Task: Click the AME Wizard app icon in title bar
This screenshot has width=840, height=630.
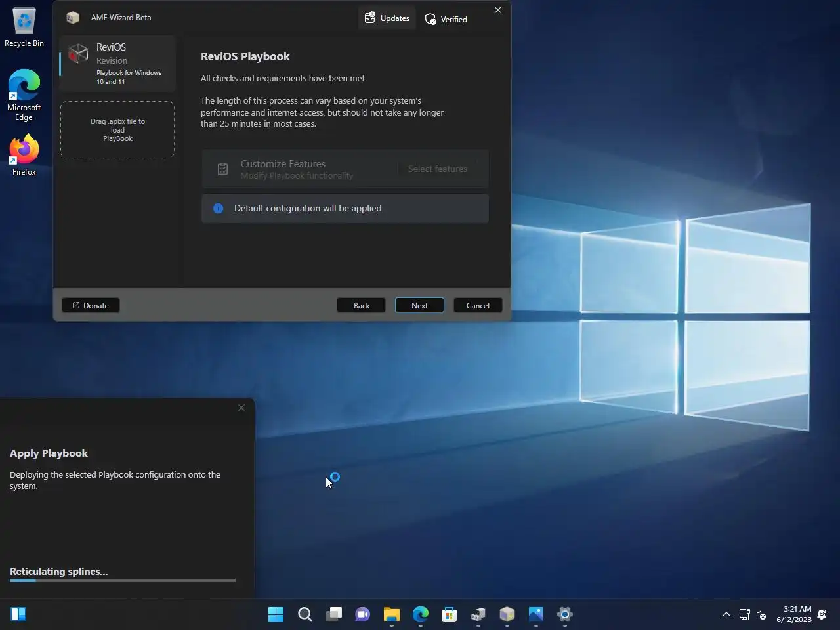Action: (73, 18)
